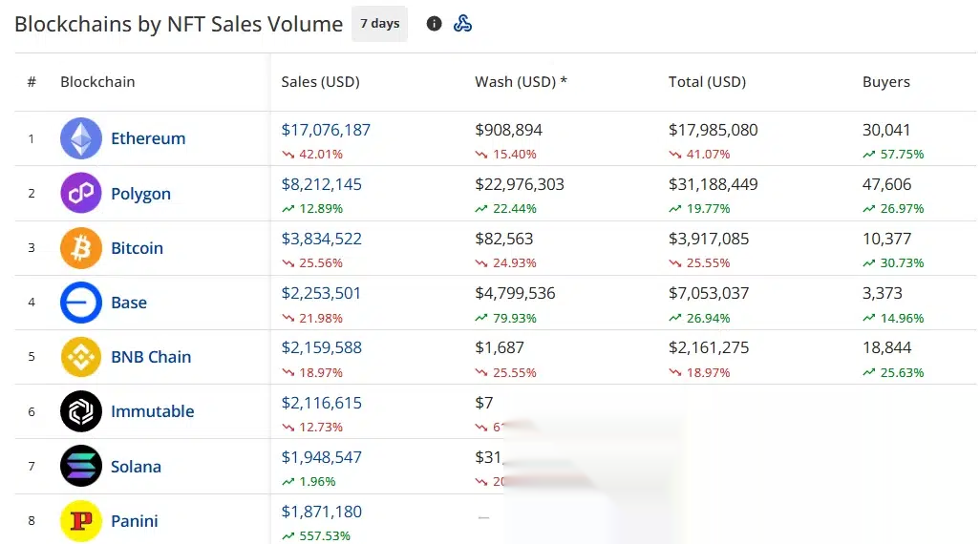Click the Immutable logo icon
The width and height of the screenshot is (980, 544).
coord(81,411)
